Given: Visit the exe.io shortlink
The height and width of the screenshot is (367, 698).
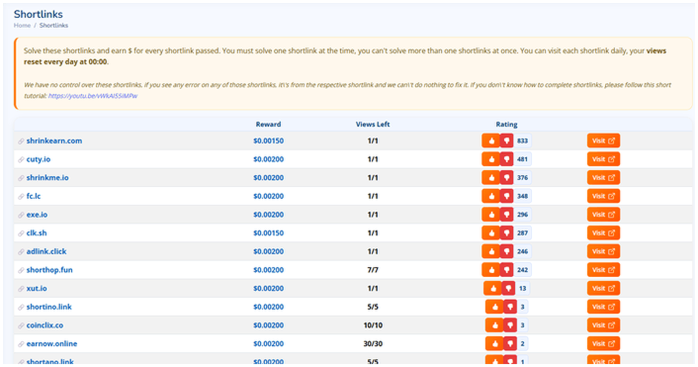Looking at the screenshot, I should pos(603,215).
